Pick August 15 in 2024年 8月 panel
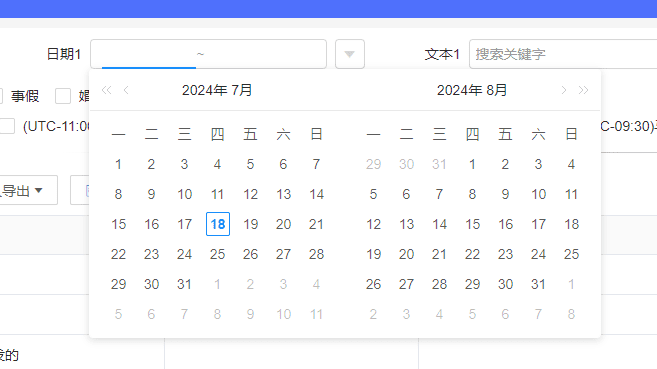 coord(472,224)
